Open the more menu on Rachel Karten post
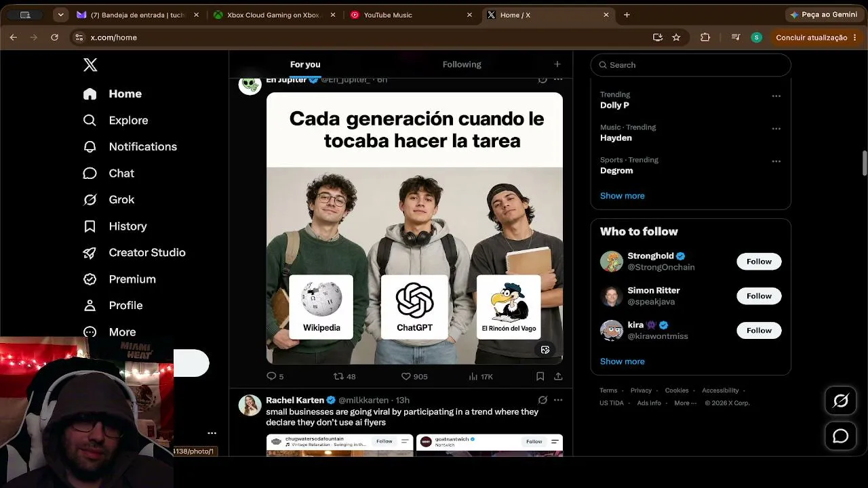 (x=558, y=400)
